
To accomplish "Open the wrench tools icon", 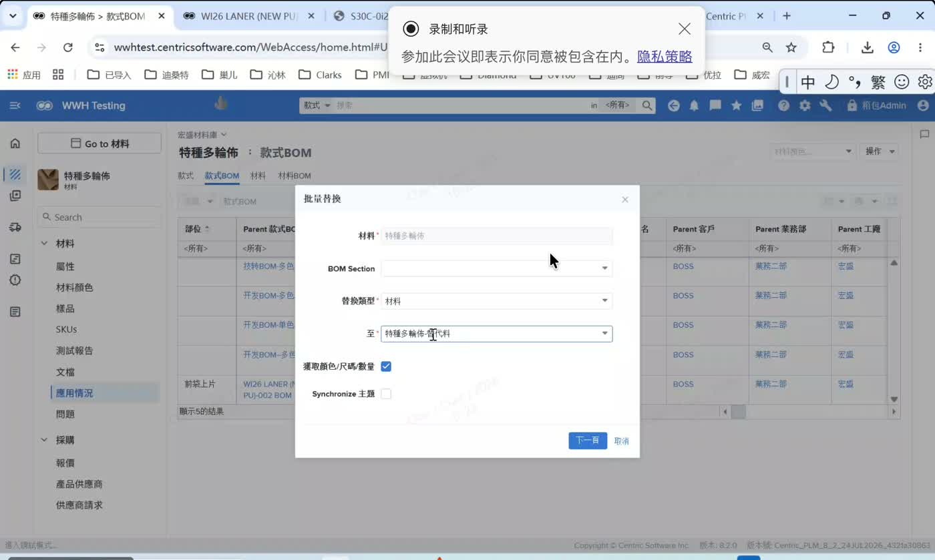I will pyautogui.click(x=825, y=105).
